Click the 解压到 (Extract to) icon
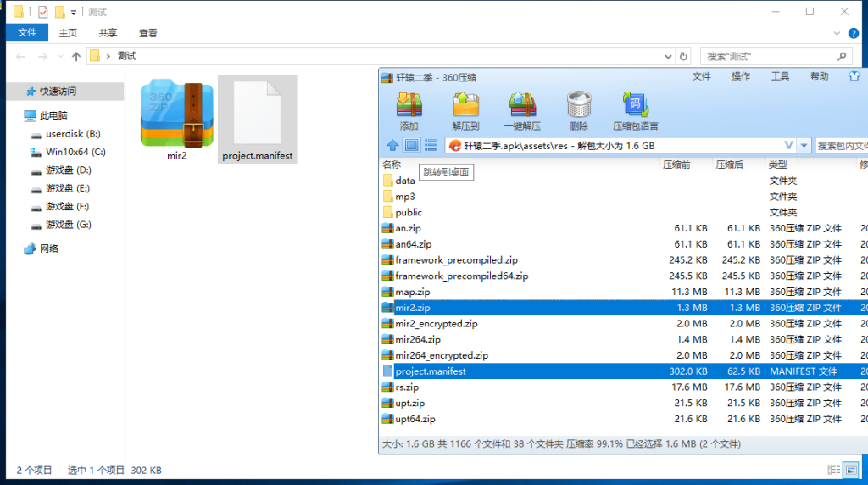This screenshot has height=485, width=868. [465, 110]
